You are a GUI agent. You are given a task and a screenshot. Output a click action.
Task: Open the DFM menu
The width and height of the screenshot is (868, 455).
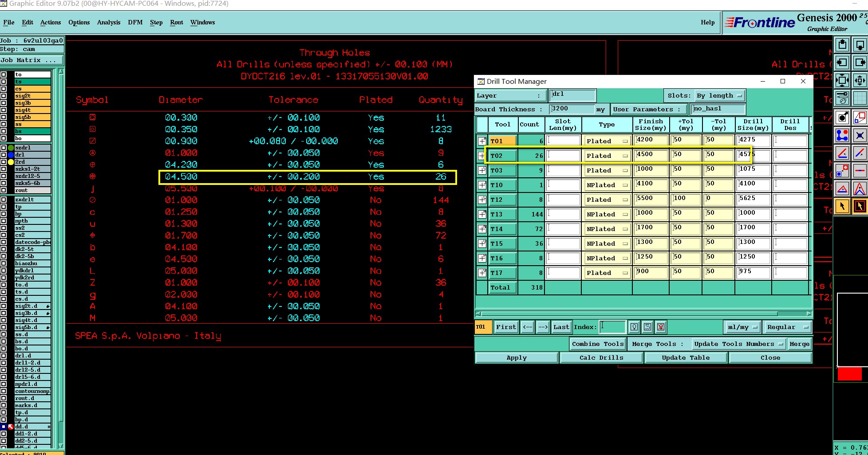(135, 22)
